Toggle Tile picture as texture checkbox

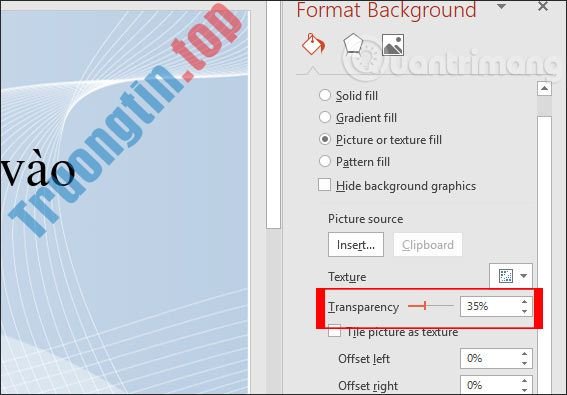[x=334, y=331]
